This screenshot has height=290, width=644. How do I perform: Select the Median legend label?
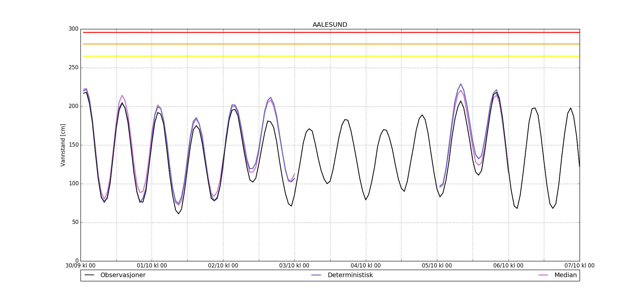565,275
